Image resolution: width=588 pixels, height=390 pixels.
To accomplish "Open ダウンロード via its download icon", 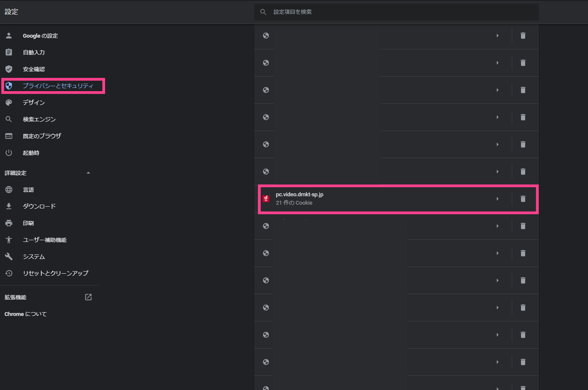I will pos(9,206).
